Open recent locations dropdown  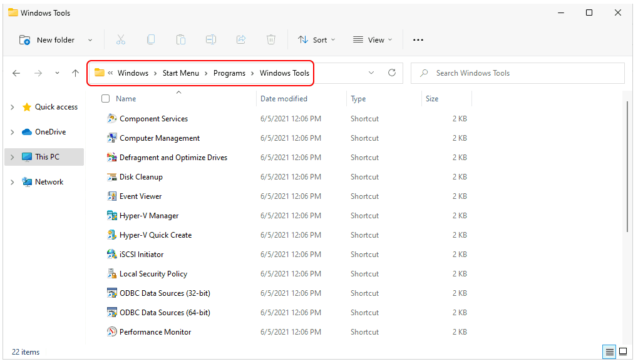57,73
